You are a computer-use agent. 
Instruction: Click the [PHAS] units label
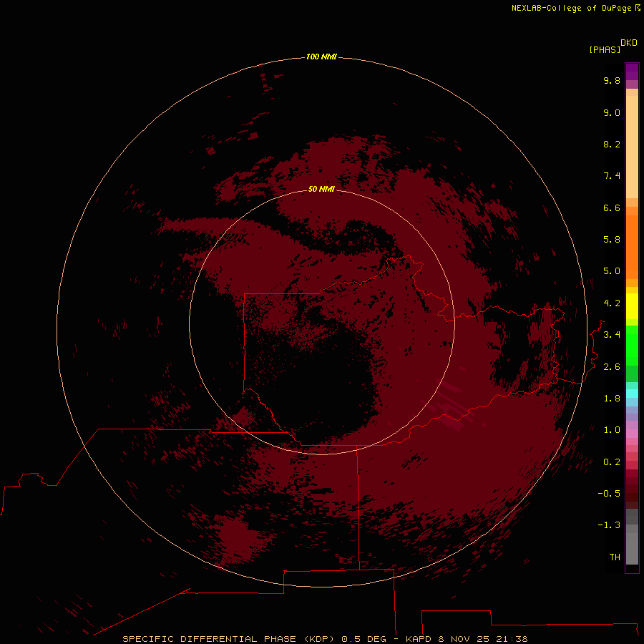point(605,49)
